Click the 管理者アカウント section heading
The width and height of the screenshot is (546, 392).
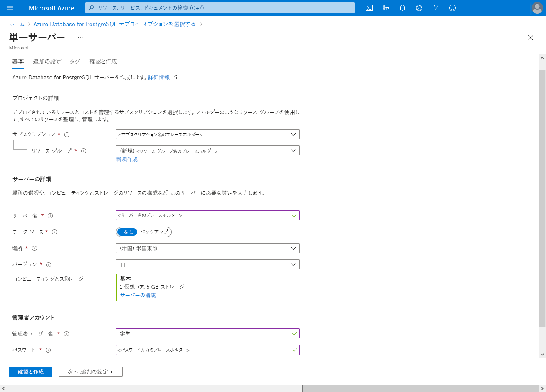pyautogui.click(x=33, y=318)
